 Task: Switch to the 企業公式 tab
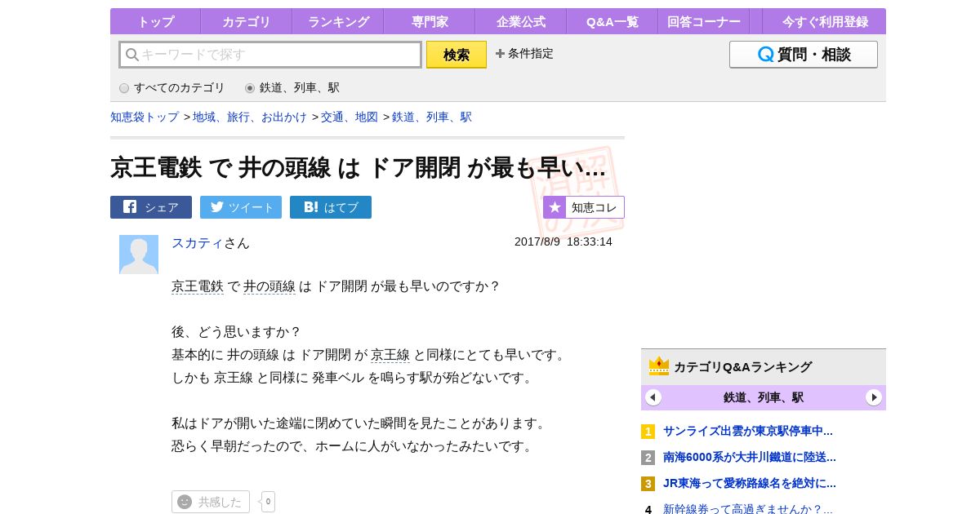pyautogui.click(x=520, y=22)
